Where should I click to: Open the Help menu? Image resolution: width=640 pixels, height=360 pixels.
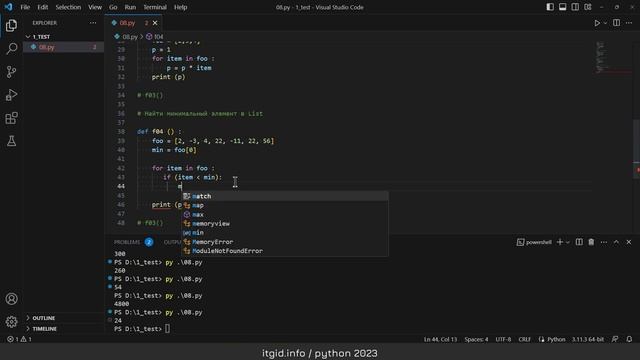[x=180, y=7]
